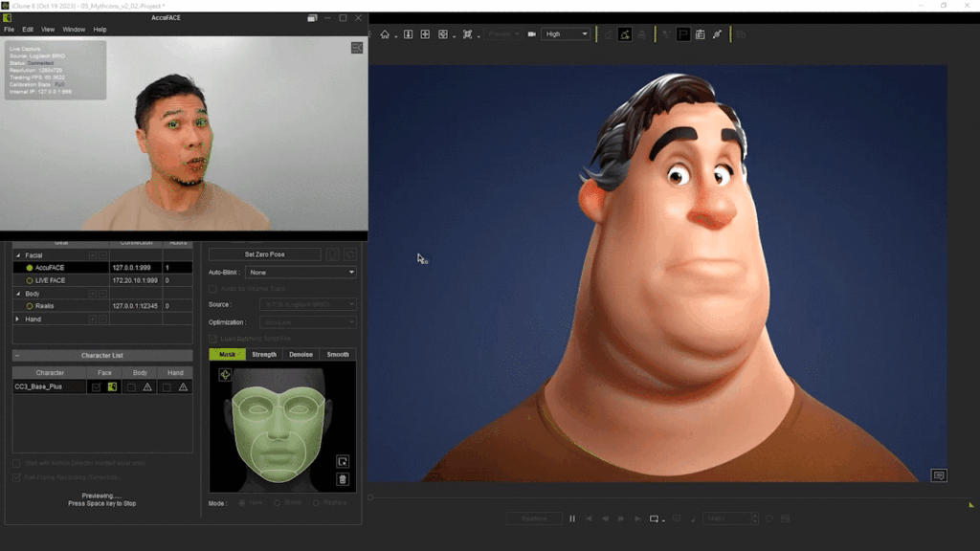
Task: Click the corner-bracket frame toolbar icon
Action: pos(467,34)
